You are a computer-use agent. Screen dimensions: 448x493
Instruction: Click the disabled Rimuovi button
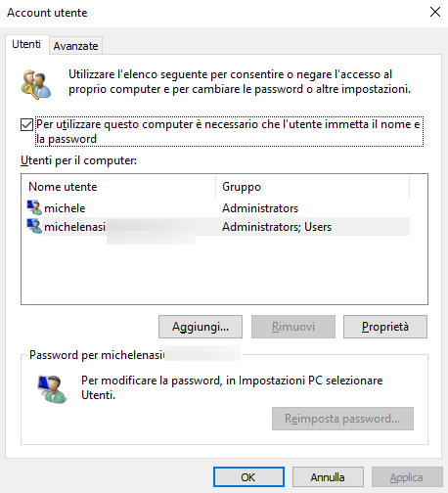click(293, 327)
